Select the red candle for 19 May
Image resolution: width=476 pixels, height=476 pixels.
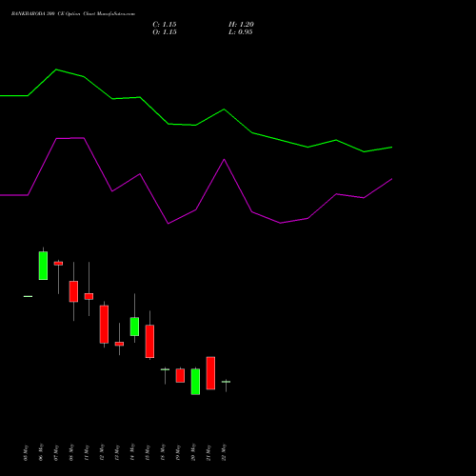tap(180, 375)
